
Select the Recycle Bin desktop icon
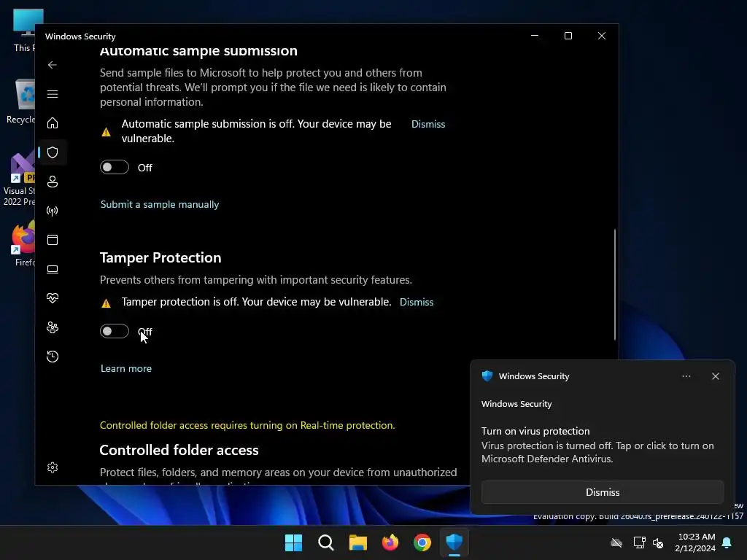(x=22, y=101)
